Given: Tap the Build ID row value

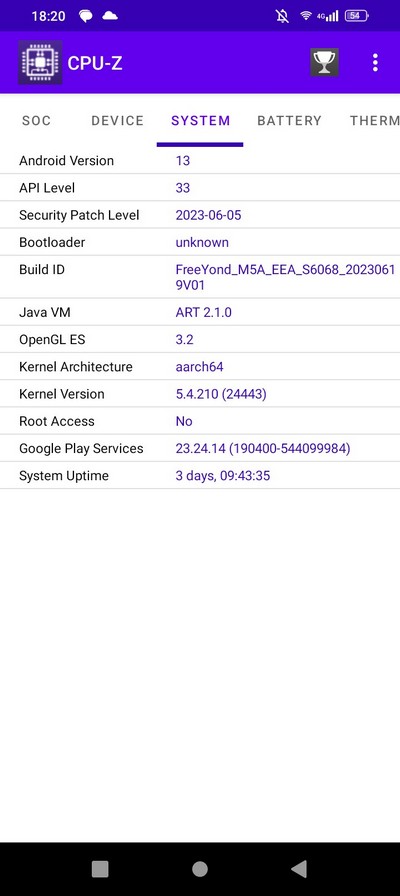Looking at the screenshot, I should (285, 277).
